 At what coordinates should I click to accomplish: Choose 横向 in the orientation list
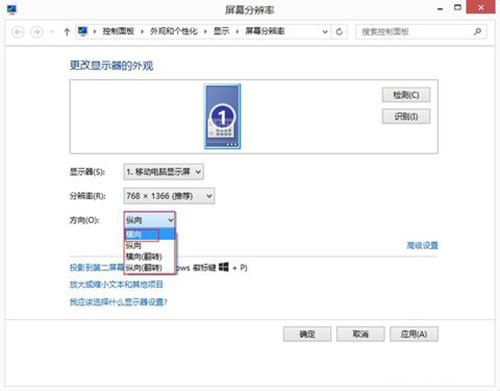click(x=150, y=234)
